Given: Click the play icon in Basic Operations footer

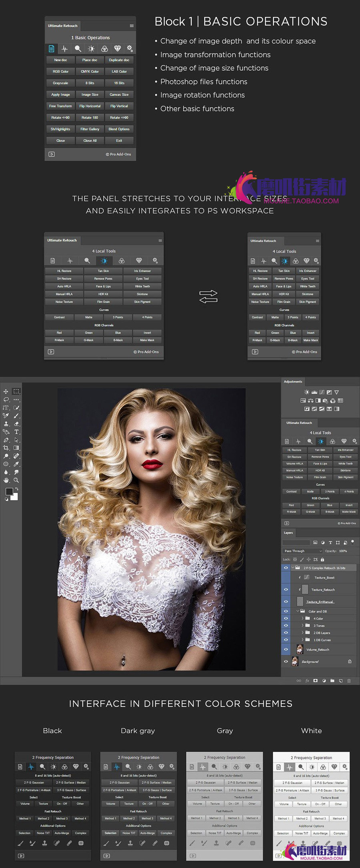Looking at the screenshot, I should tap(52, 154).
